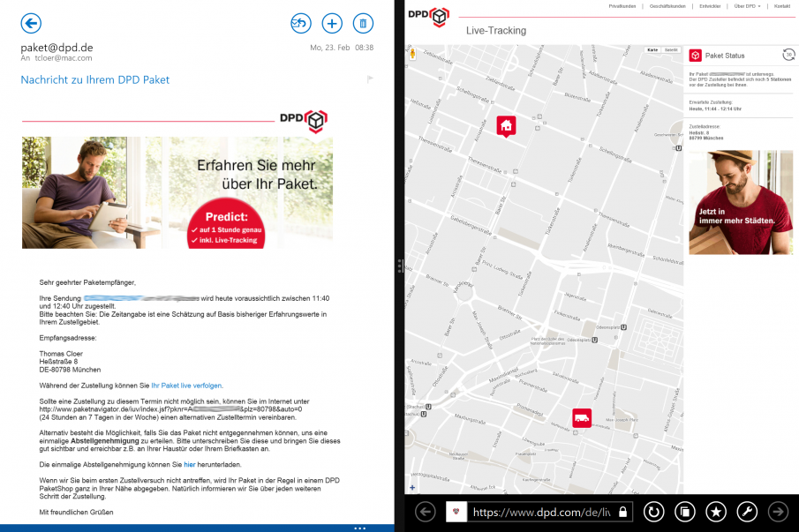This screenshot has width=799, height=532.
Task: Go back in the browser
Action: [x=426, y=512]
